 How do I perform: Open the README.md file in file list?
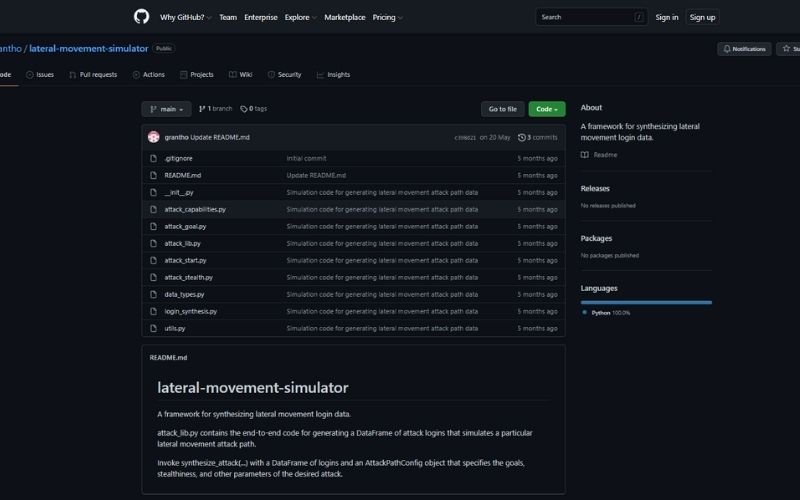tap(183, 176)
